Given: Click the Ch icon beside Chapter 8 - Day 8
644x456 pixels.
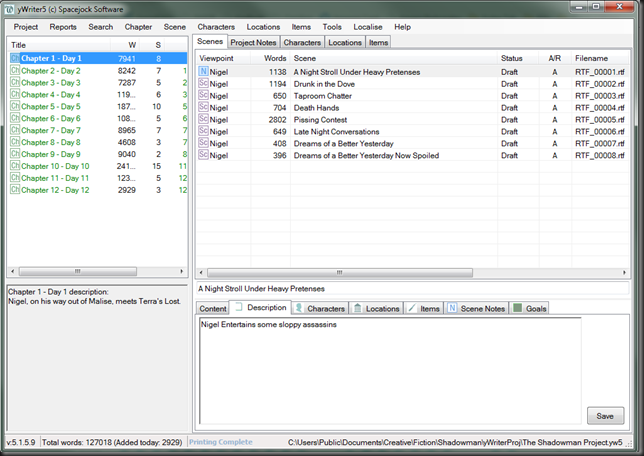Looking at the screenshot, I should pos(15,142).
